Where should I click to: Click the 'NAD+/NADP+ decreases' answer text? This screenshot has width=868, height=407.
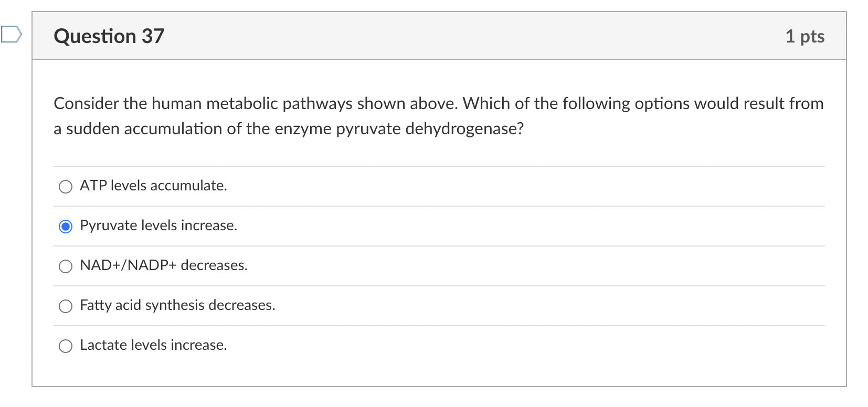(x=163, y=265)
